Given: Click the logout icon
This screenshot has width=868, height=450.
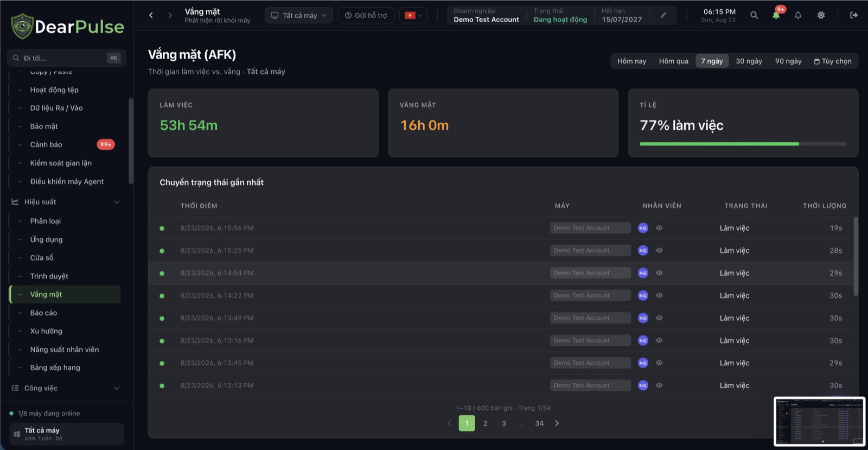Looking at the screenshot, I should [854, 15].
